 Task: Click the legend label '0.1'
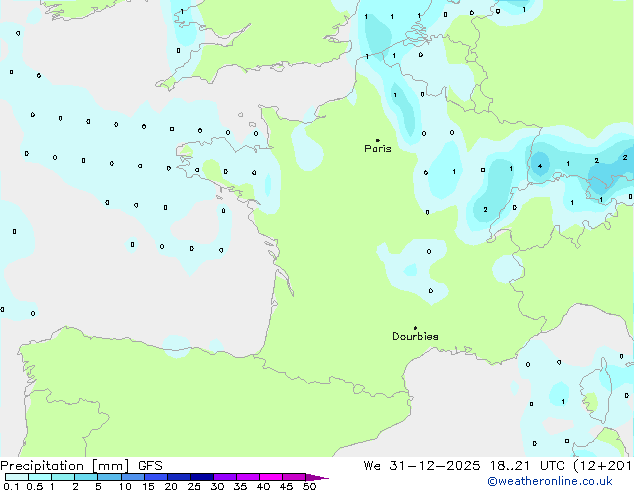click(x=11, y=486)
